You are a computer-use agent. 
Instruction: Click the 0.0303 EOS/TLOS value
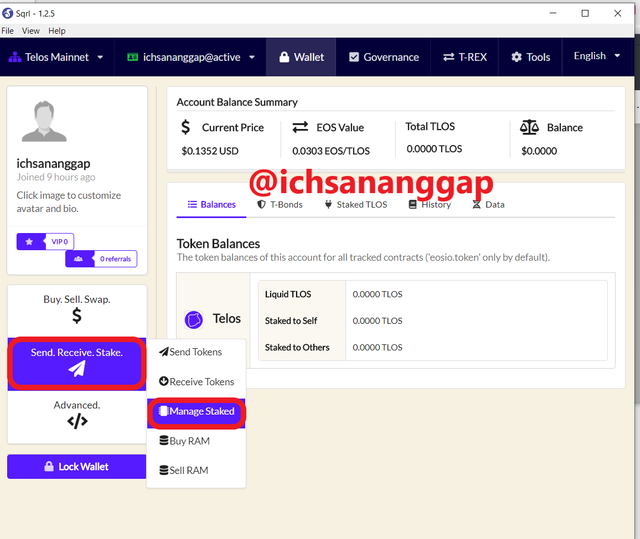click(331, 151)
